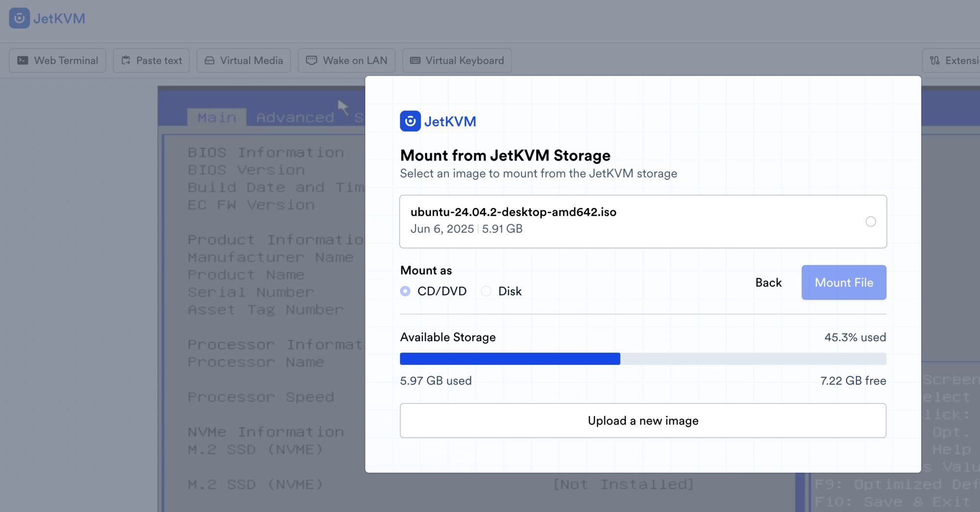Click 'F10: Save & Exit' help text
The image size is (980, 512).
click(x=892, y=502)
